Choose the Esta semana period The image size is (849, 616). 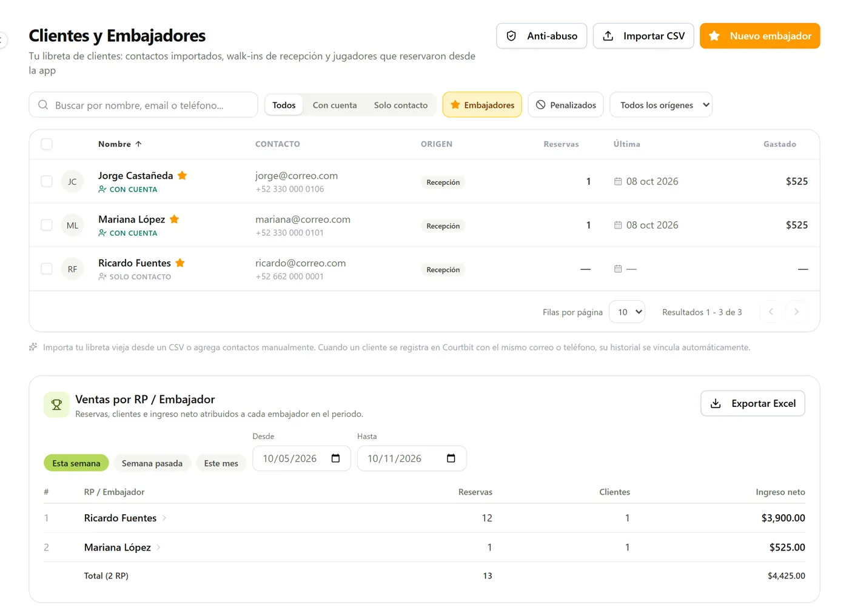(76, 463)
